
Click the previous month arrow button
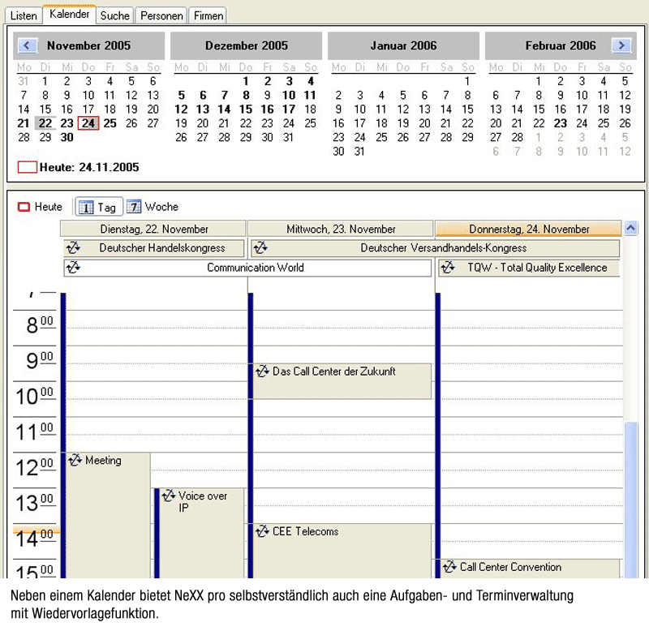(28, 46)
